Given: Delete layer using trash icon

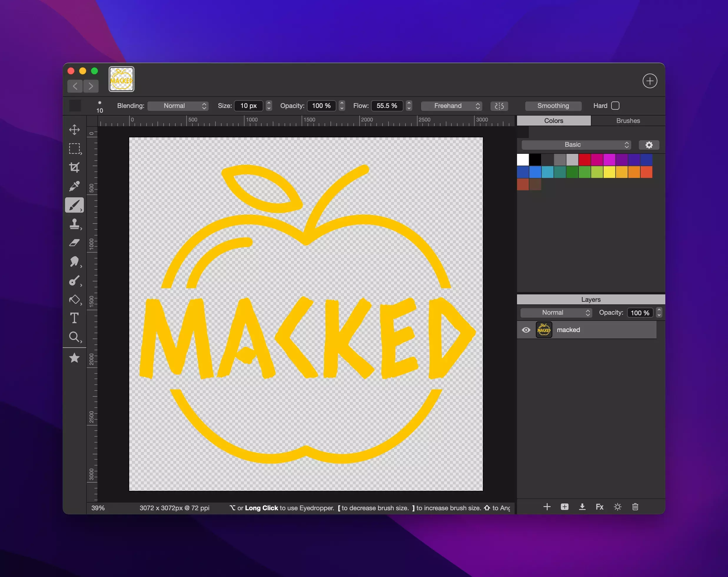Looking at the screenshot, I should [x=635, y=507].
